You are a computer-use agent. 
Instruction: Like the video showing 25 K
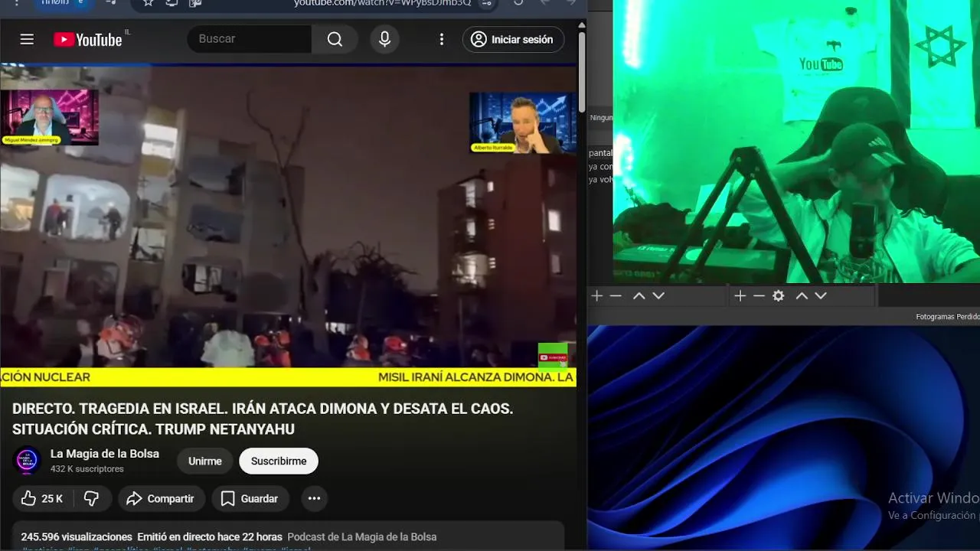pyautogui.click(x=41, y=499)
